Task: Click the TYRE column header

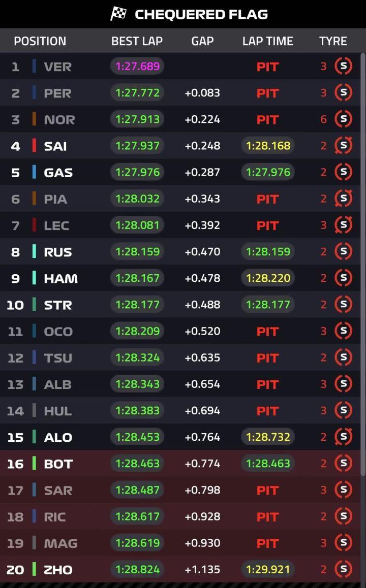Action: [x=333, y=41]
